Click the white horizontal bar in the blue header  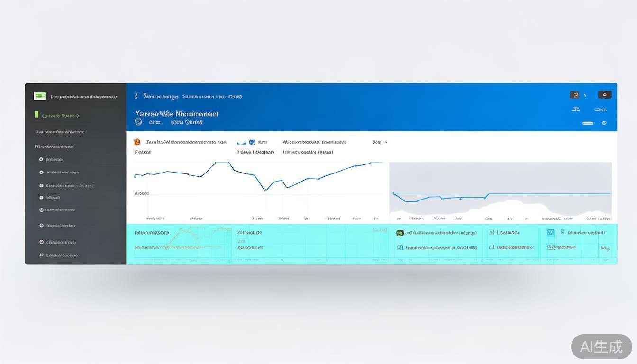(588, 123)
